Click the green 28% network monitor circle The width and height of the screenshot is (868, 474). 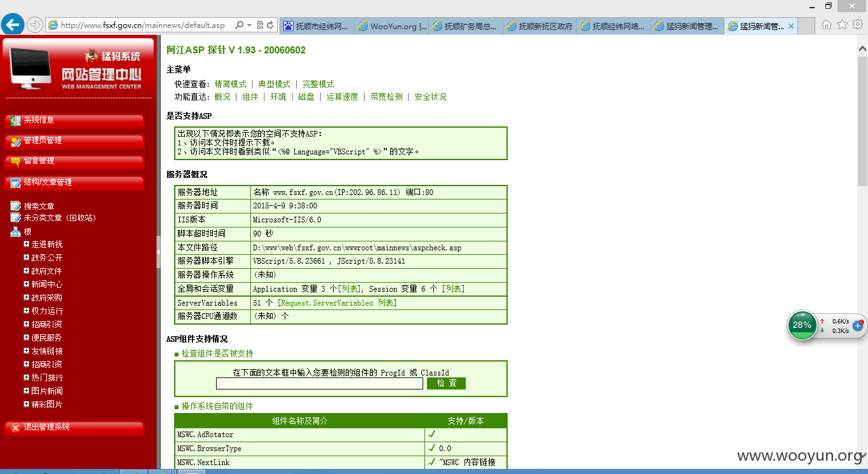802,325
